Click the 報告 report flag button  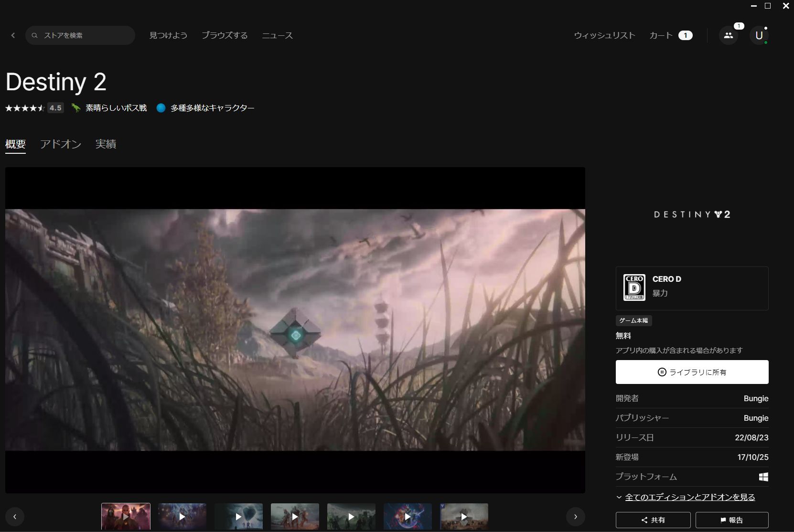pyautogui.click(x=732, y=520)
